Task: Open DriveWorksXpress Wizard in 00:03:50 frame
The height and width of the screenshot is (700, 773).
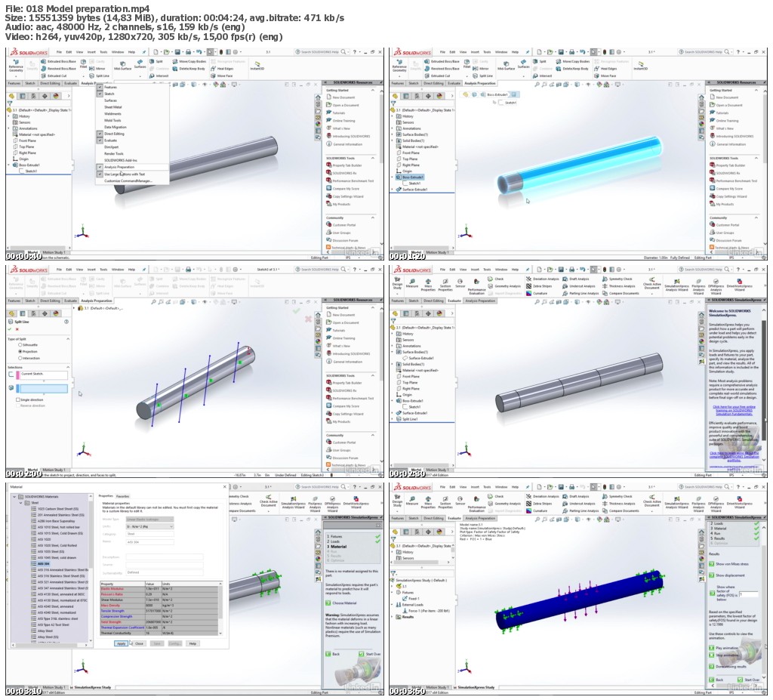Action: click(x=740, y=503)
